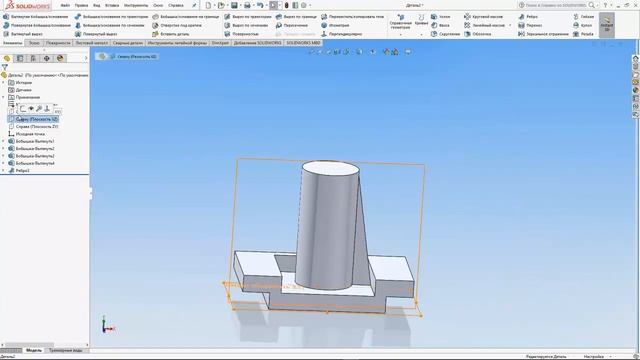
Task: Select Бобышка/основание по сечениям tool
Action: click(109, 25)
